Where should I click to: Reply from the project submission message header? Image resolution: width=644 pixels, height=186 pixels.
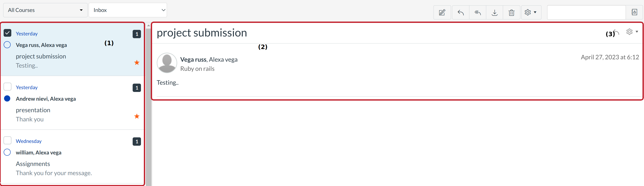tap(616, 32)
